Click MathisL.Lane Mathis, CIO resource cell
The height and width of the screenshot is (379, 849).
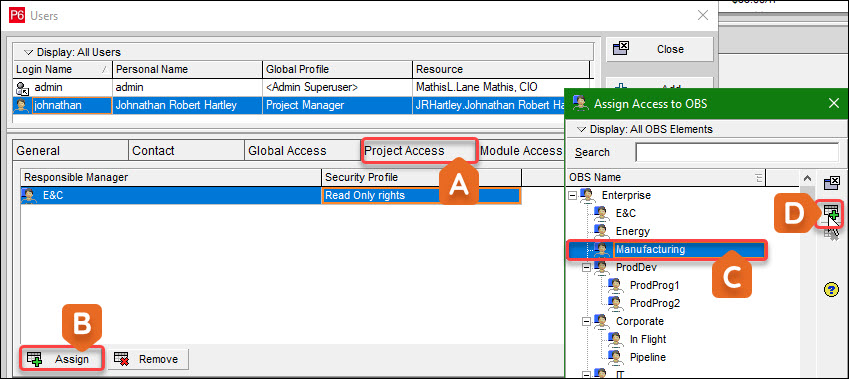point(502,87)
